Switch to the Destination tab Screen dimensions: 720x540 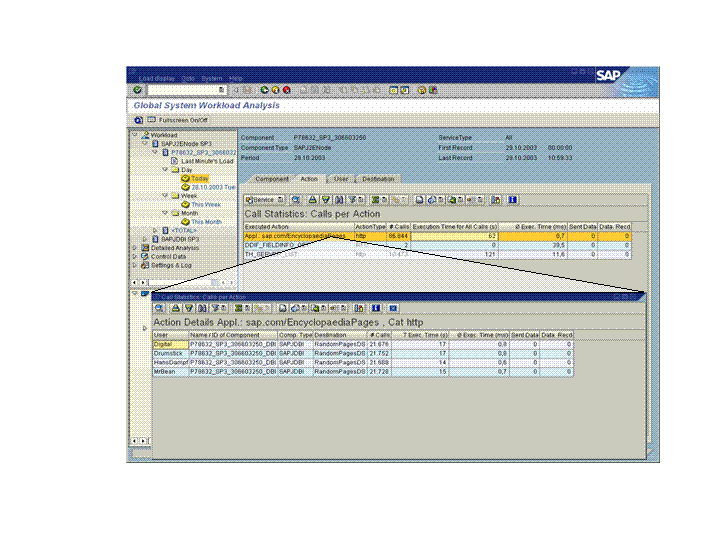(x=379, y=179)
